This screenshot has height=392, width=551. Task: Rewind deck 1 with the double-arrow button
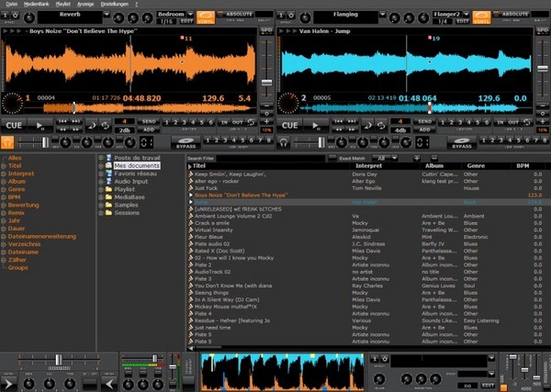pyautogui.click(x=62, y=129)
